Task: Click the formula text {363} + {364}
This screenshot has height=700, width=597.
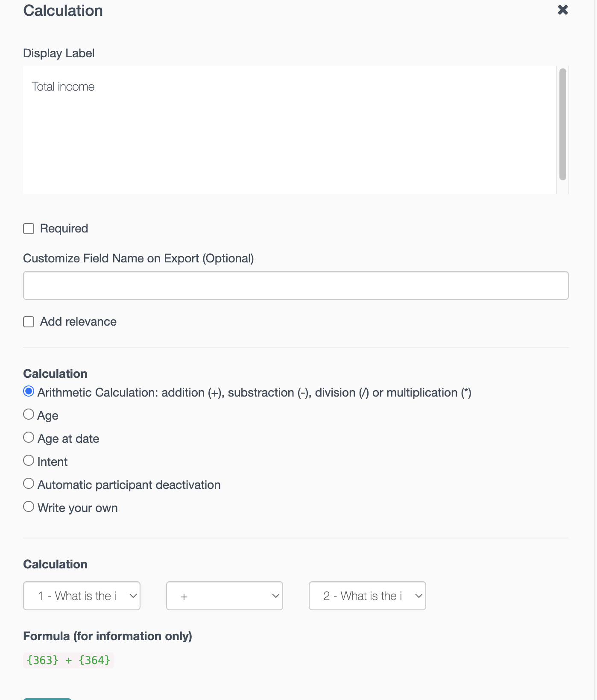Action: tap(68, 660)
